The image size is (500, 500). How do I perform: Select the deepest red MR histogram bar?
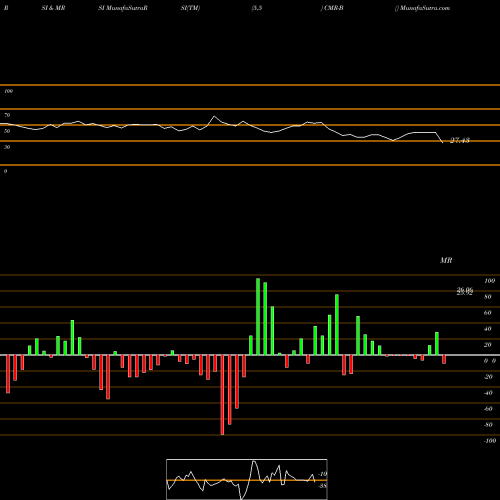pos(222,395)
